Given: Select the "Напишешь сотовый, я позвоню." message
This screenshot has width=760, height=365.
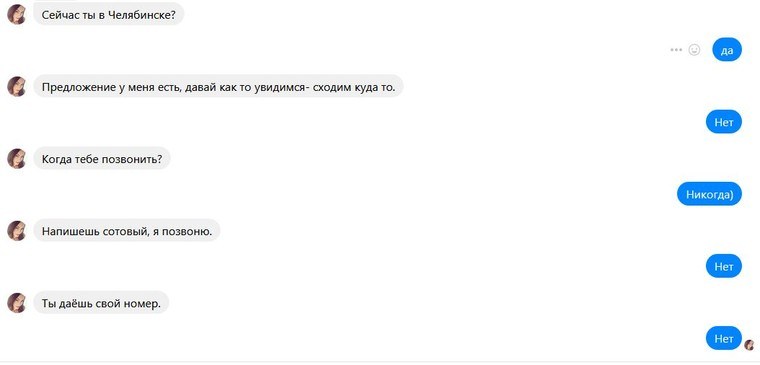Looking at the screenshot, I should pyautogui.click(x=127, y=231).
